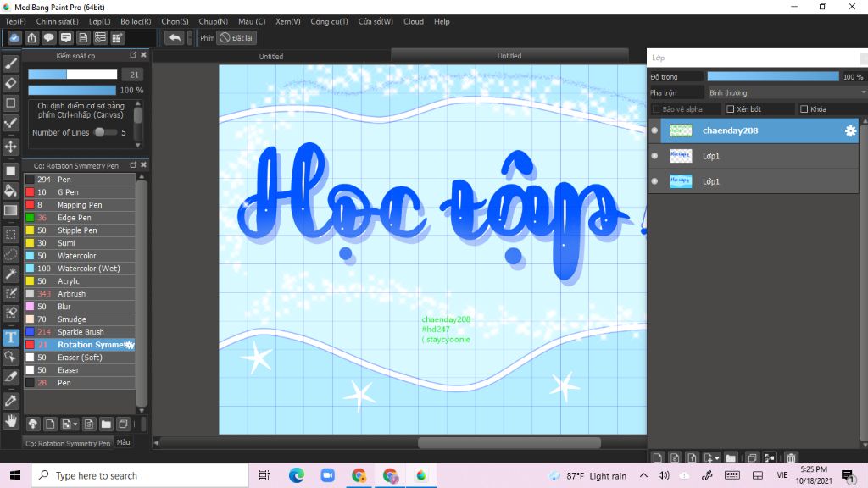This screenshot has height=488, width=868.
Task: Open Help menu
Action: tap(442, 21)
